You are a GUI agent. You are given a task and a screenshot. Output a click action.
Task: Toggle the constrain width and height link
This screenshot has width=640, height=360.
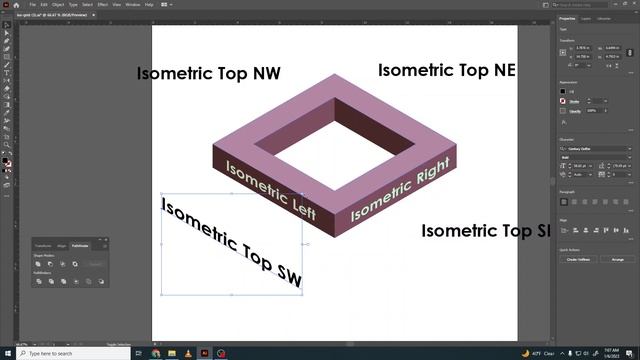click(x=630, y=53)
